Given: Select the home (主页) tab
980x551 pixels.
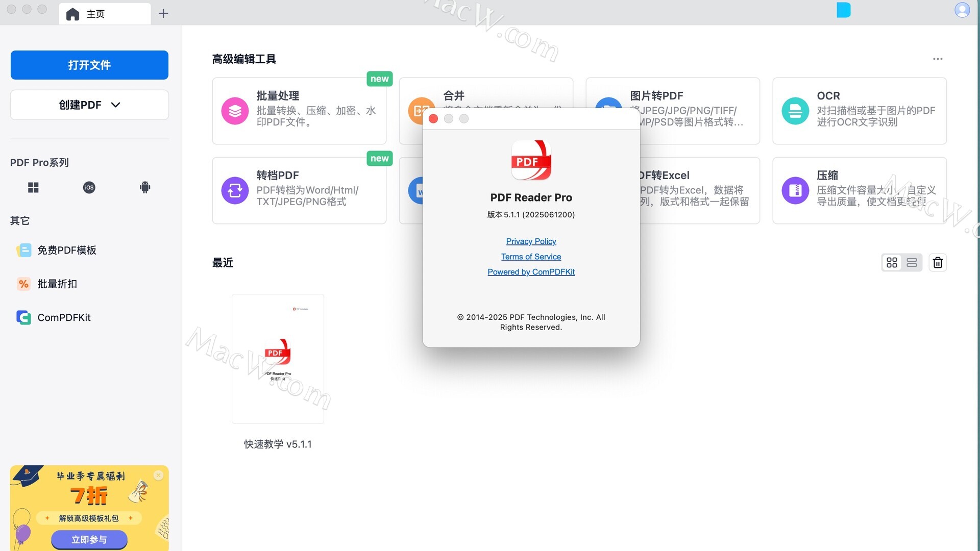Looking at the screenshot, I should click(105, 14).
